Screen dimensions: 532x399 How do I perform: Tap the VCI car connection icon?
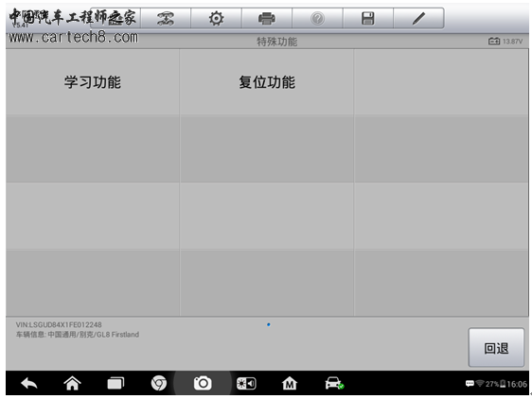point(334,384)
